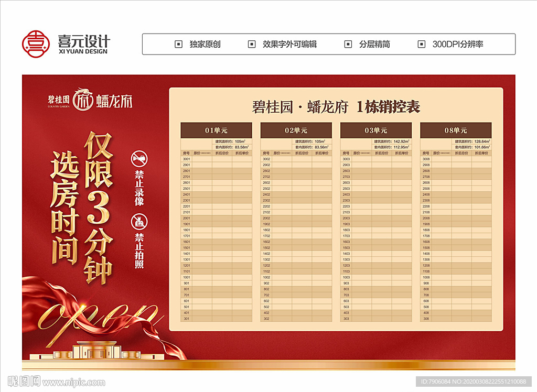
Task: Select room 1203 row
Action: pyautogui.click(x=376, y=266)
